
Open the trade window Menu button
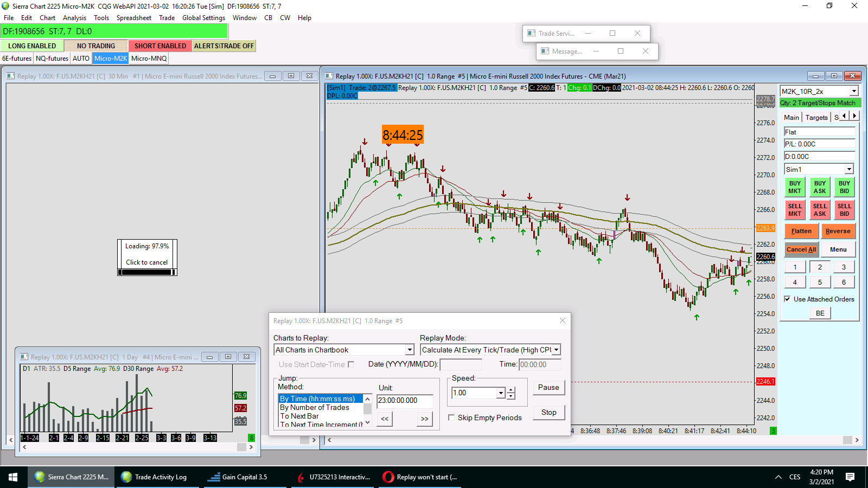[838, 249]
